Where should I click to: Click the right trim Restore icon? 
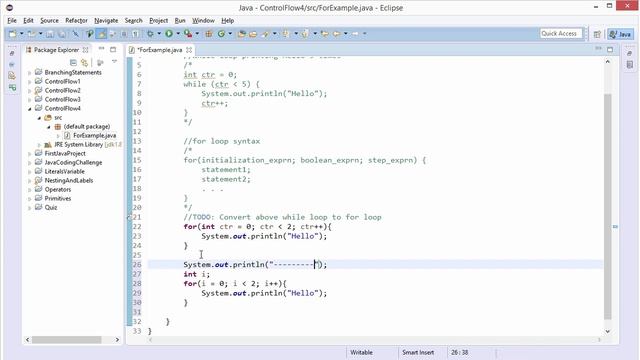pyautogui.click(x=629, y=53)
